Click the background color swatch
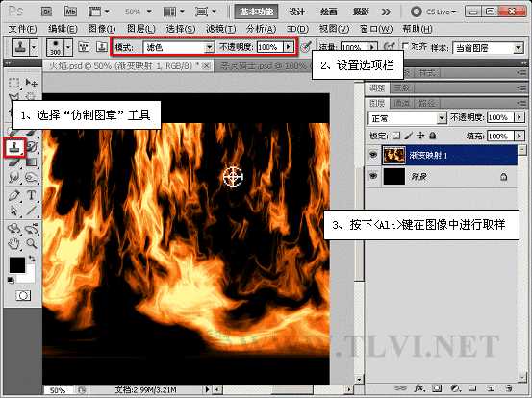The height and width of the screenshot is (398, 532). coord(29,277)
